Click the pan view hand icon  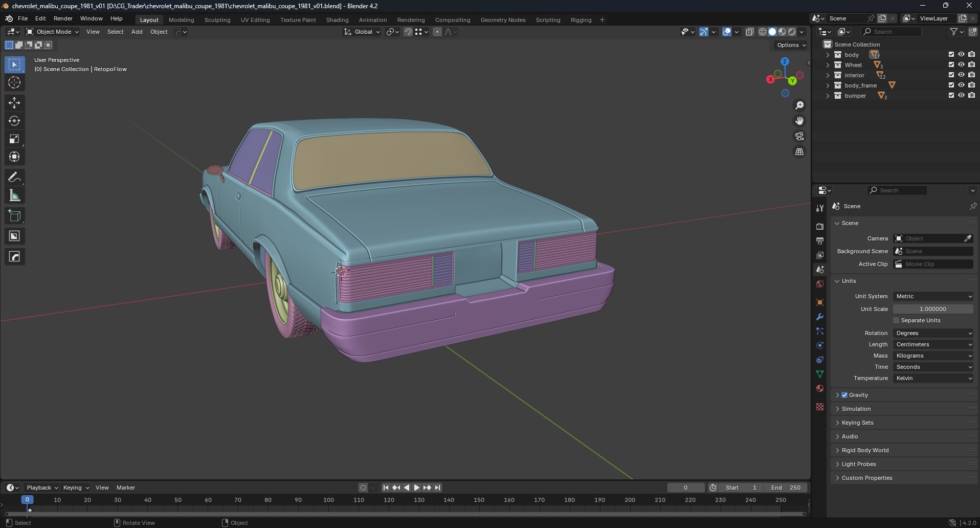(799, 121)
